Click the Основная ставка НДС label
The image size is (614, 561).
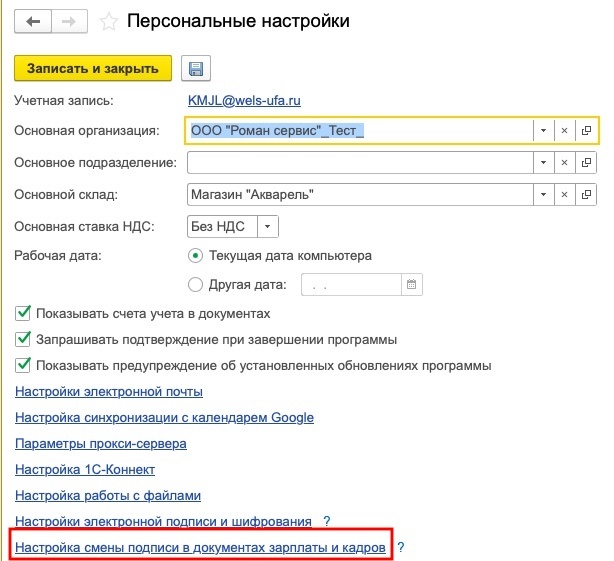(x=84, y=226)
